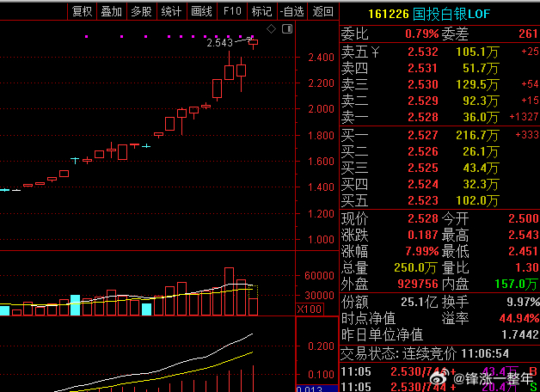
Task: Open F10 company information
Action: pos(232,11)
